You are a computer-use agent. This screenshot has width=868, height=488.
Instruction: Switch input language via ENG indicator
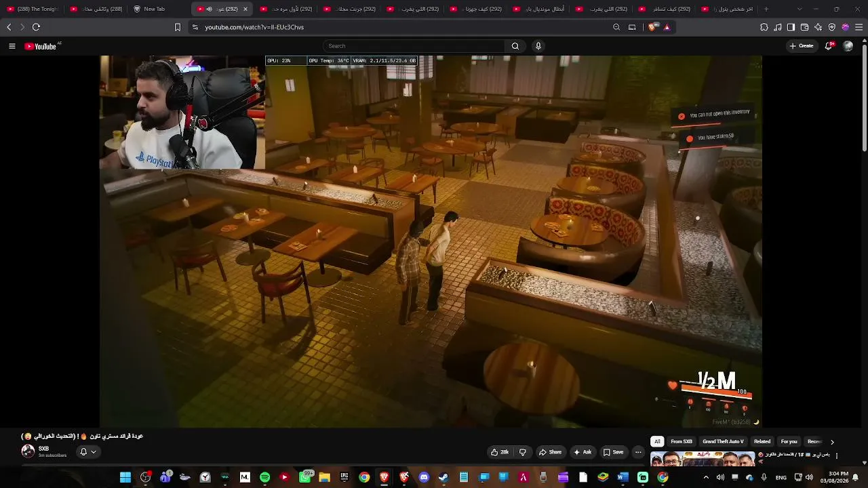pos(781,478)
